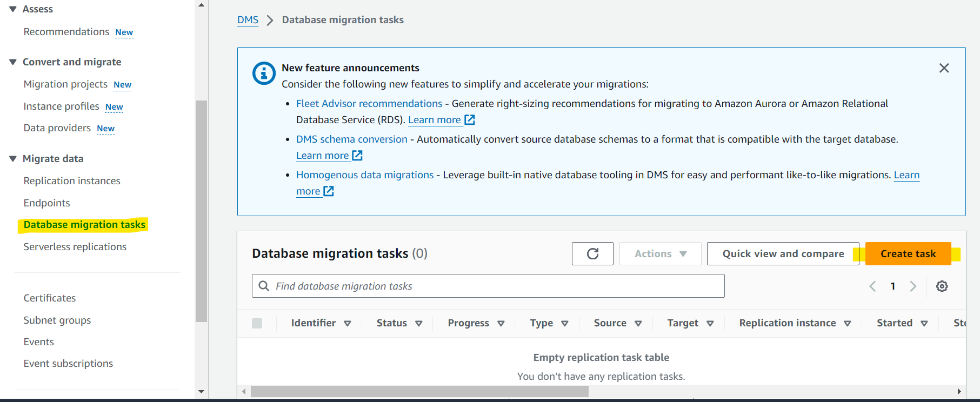Collapse the Assess section
This screenshot has height=402, width=980.
click(13, 9)
